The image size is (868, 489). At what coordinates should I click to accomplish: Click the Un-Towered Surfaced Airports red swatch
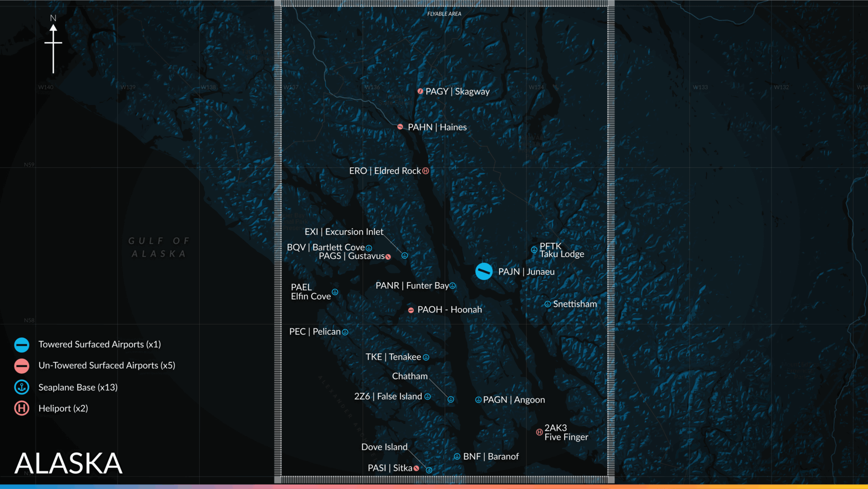[22, 366]
